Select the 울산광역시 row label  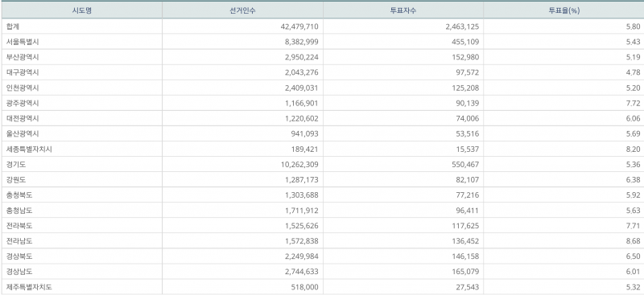coord(23,133)
